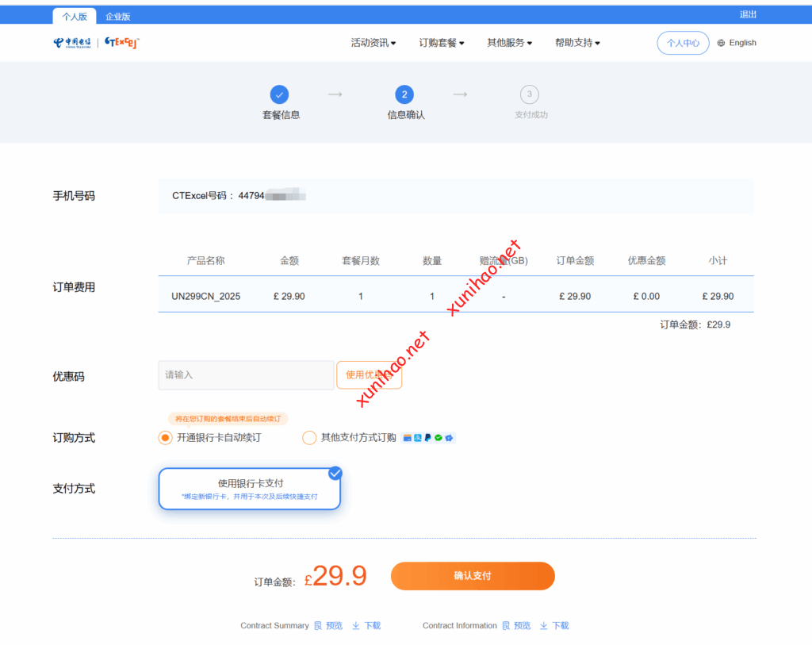Click Contract Information download arrow icon
812x645 pixels.
[544, 626]
